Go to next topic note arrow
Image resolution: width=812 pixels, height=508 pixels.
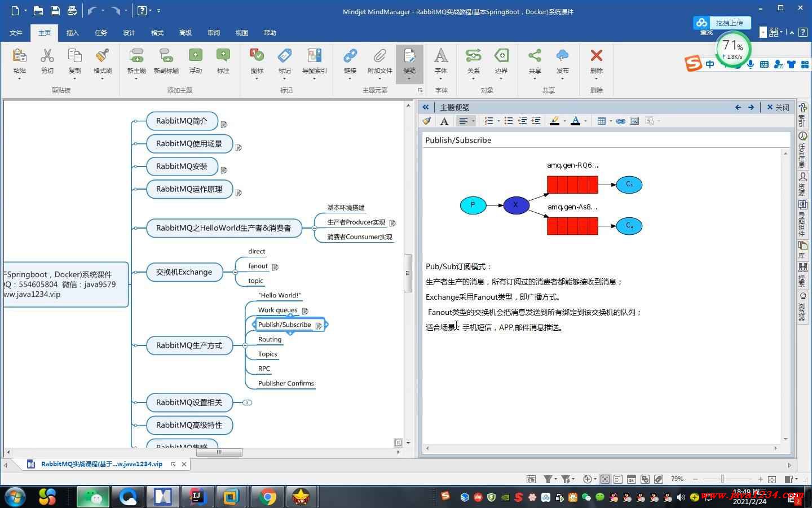(x=751, y=107)
